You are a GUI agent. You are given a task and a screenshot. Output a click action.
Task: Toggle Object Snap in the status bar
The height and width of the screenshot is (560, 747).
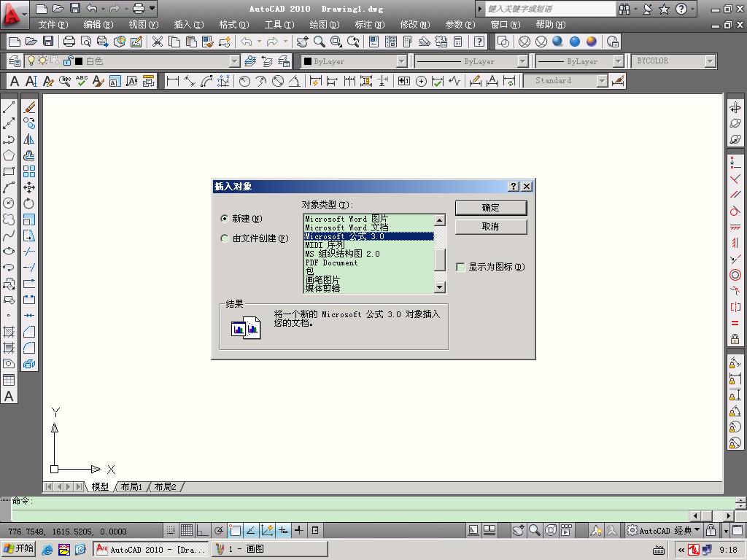point(235,530)
